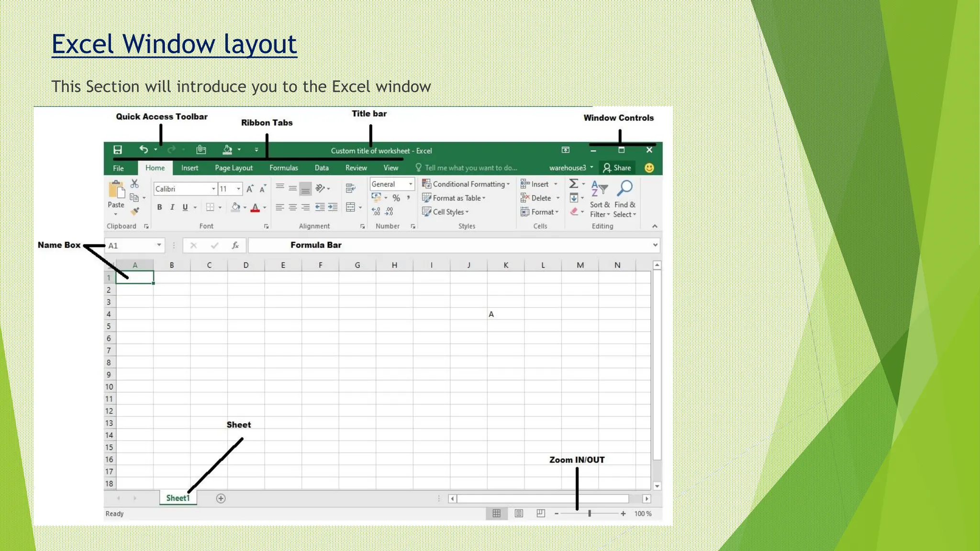The height and width of the screenshot is (551, 980).
Task: Switch to the Insert tab
Action: point(189,168)
